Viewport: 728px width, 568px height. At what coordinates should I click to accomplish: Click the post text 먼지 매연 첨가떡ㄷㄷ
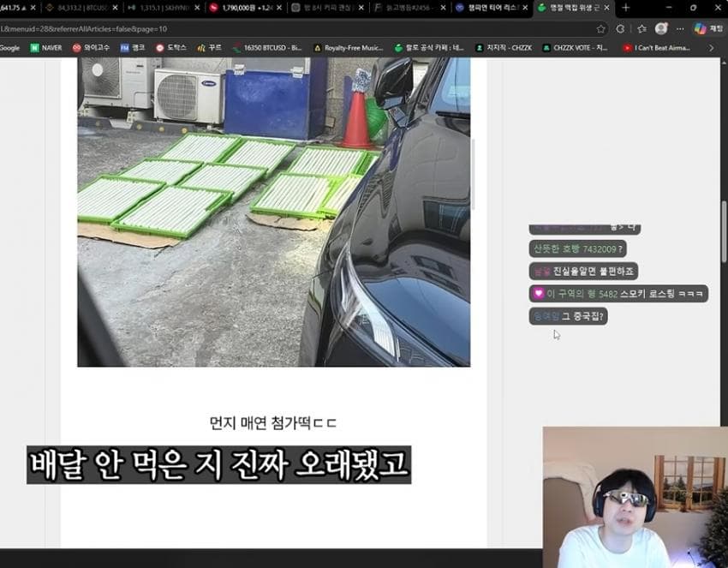point(273,423)
